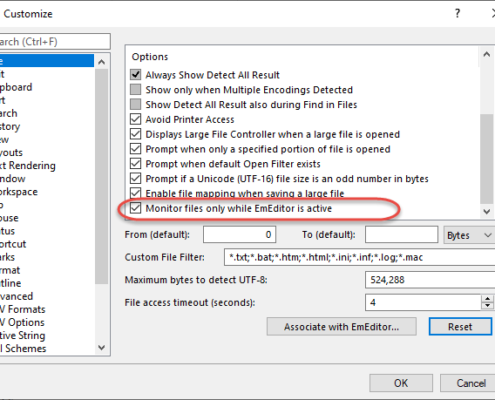This screenshot has width=495, height=400.
Task: Decrease file access timeout with down arrow
Action: [487, 306]
